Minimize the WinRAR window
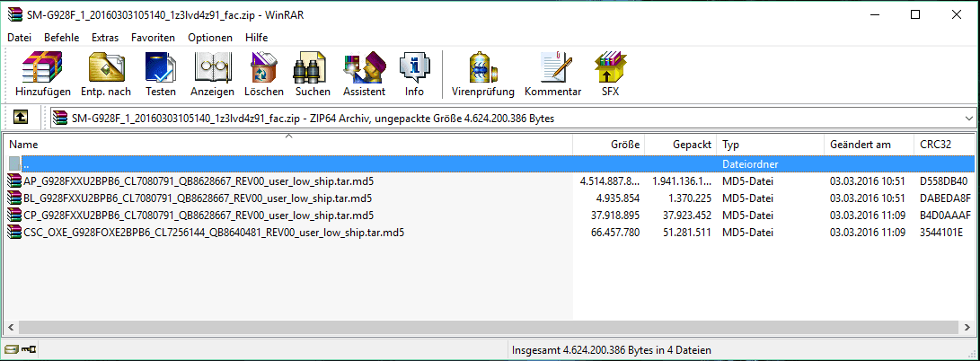 point(874,15)
